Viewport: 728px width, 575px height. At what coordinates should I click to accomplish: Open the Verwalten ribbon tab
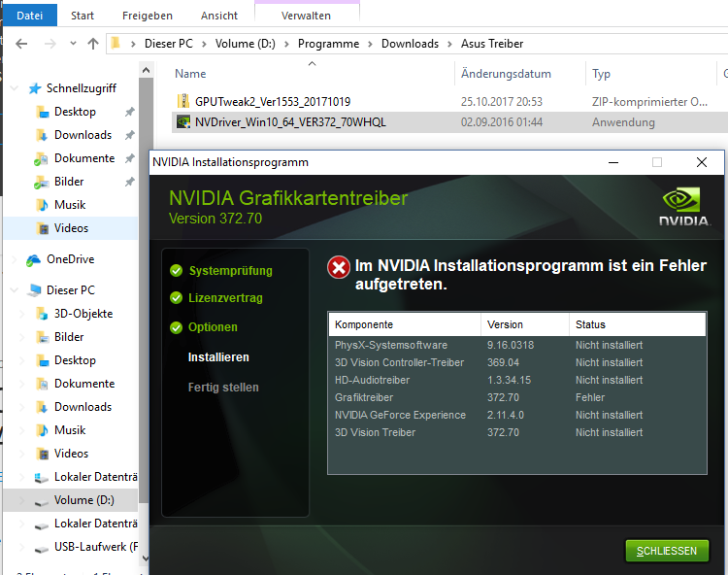click(x=306, y=16)
